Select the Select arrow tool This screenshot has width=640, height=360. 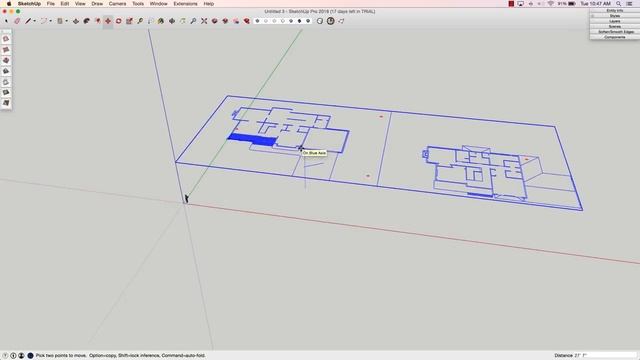7,21
